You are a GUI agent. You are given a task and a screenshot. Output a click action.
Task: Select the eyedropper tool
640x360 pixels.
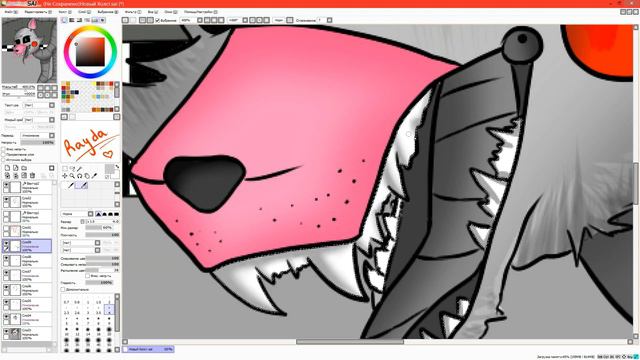(x=94, y=176)
